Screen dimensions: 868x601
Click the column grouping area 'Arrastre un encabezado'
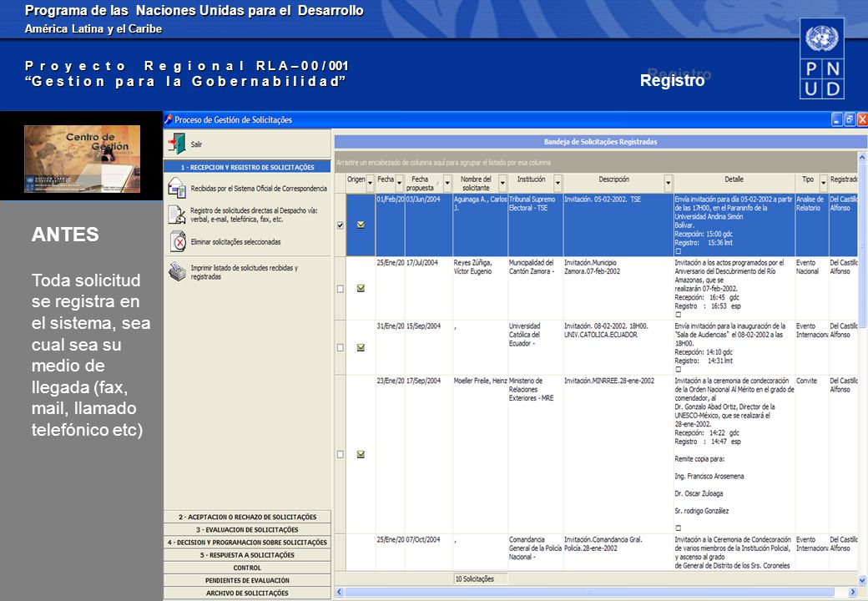pyautogui.click(x=596, y=162)
